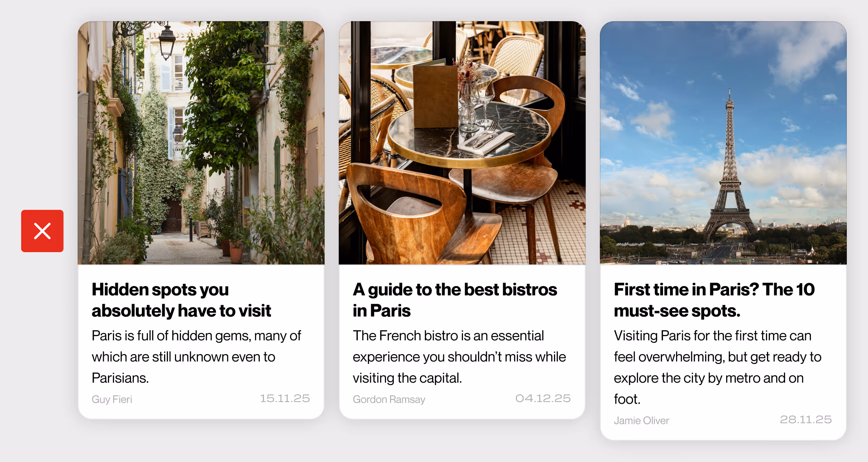868x462 pixels.
Task: Select author name Jamie Oliver
Action: 641,420
